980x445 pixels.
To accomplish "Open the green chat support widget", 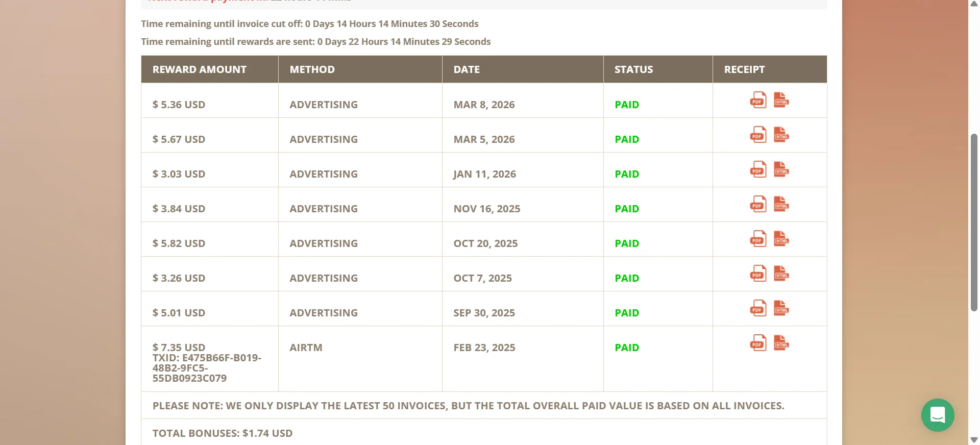I will tap(938, 415).
